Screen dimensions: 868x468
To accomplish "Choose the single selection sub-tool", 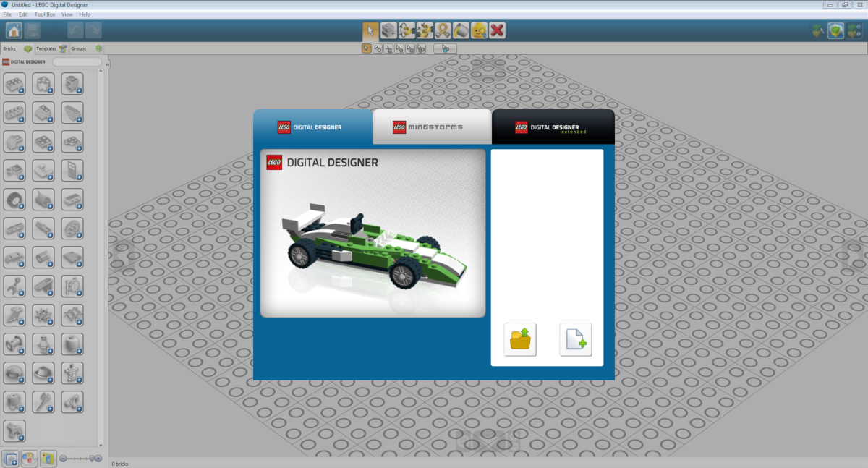I will pos(367,48).
